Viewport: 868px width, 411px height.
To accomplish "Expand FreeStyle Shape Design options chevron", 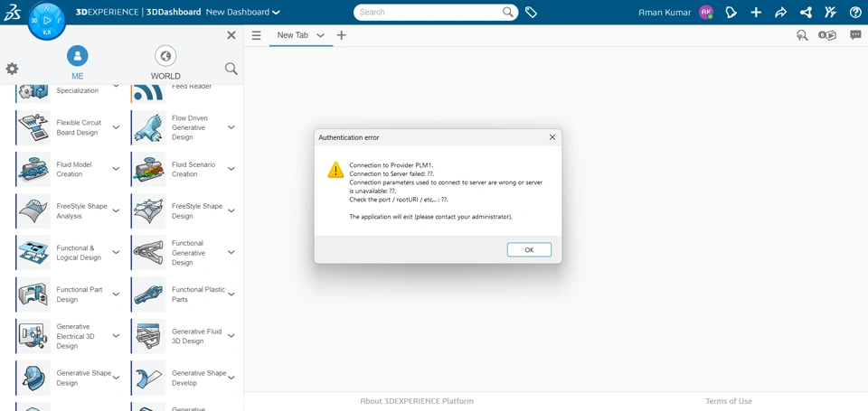I will point(231,211).
